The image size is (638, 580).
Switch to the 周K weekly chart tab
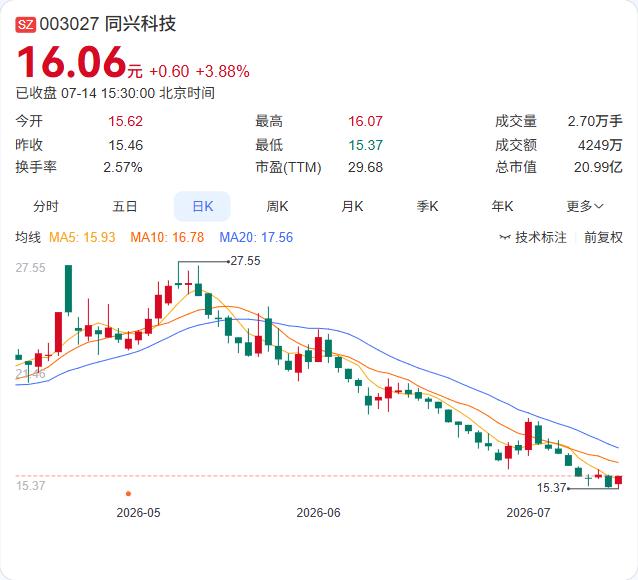click(277, 206)
